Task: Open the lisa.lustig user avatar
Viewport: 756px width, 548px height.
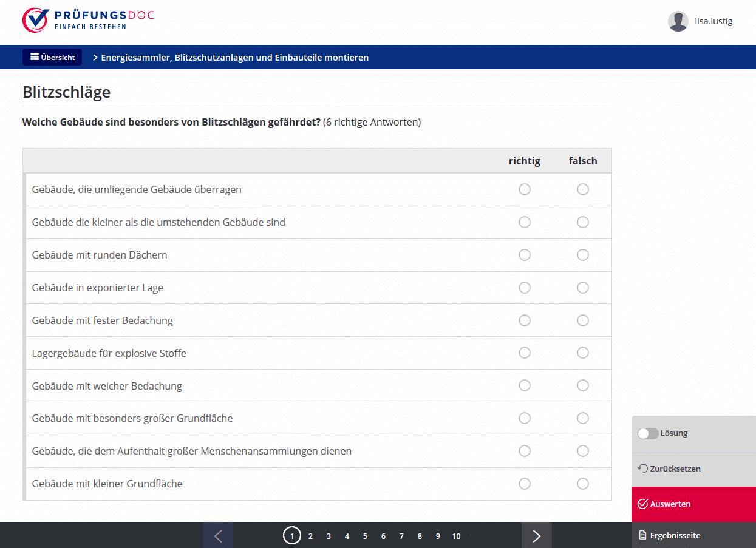Action: tap(678, 21)
